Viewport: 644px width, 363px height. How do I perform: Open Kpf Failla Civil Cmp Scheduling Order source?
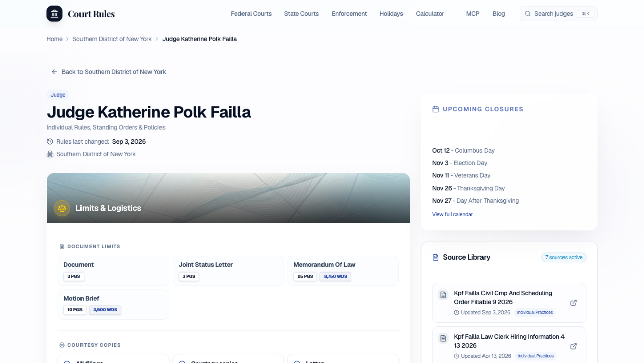(509, 303)
